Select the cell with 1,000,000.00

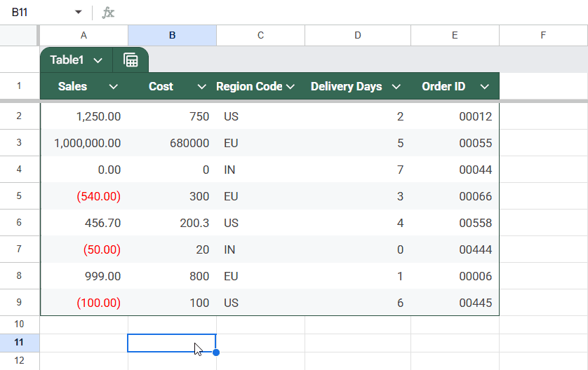[84, 143]
